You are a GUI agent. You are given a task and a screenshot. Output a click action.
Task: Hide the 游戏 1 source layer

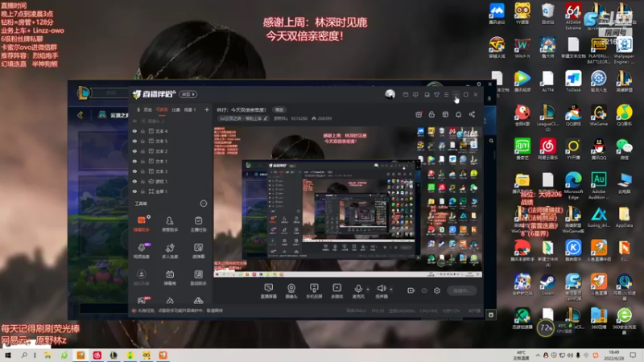pyautogui.click(x=134, y=182)
